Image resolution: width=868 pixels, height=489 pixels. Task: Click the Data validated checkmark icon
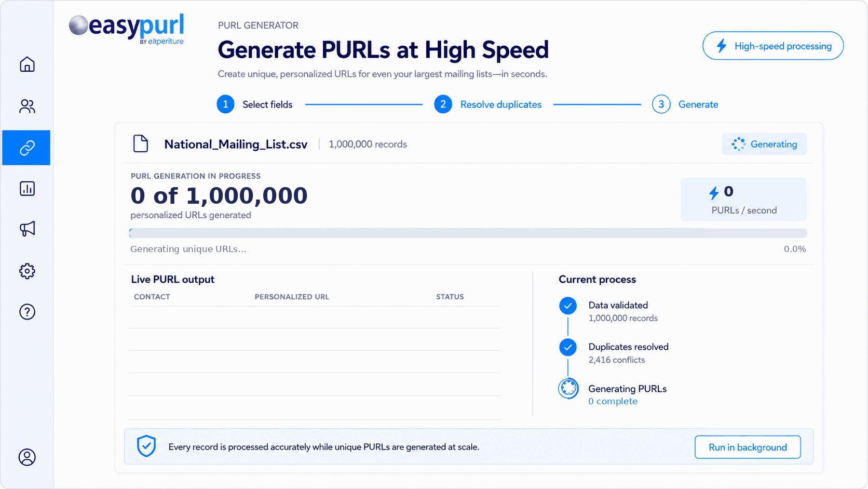point(568,306)
